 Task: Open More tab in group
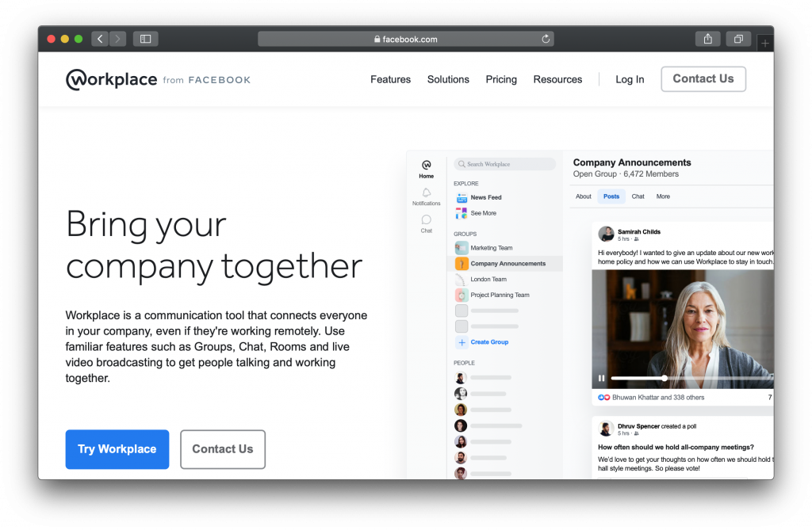tap(663, 196)
